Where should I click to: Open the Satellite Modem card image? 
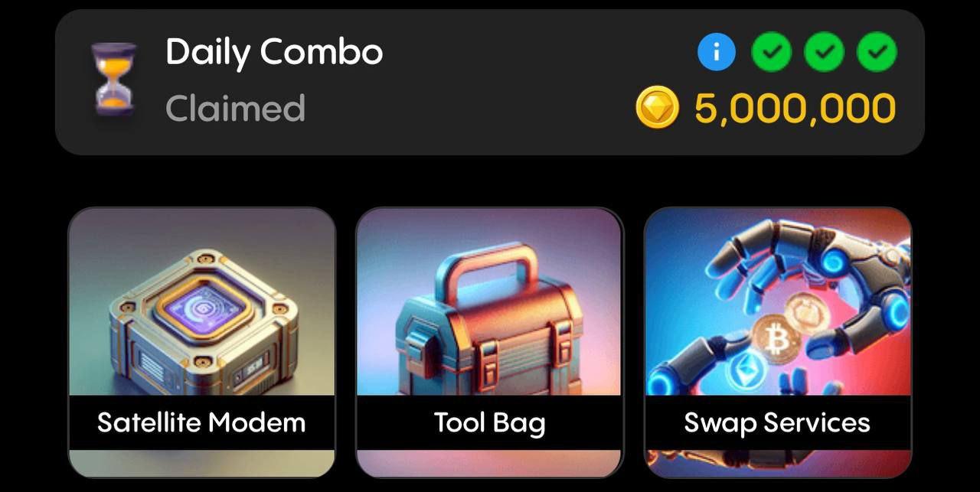(202, 301)
